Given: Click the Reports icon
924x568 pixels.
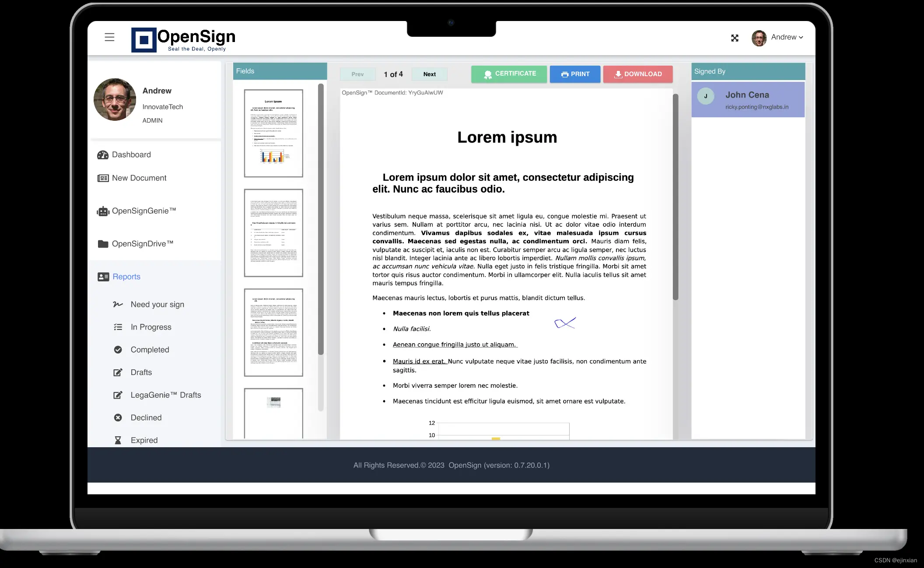Looking at the screenshot, I should (103, 276).
